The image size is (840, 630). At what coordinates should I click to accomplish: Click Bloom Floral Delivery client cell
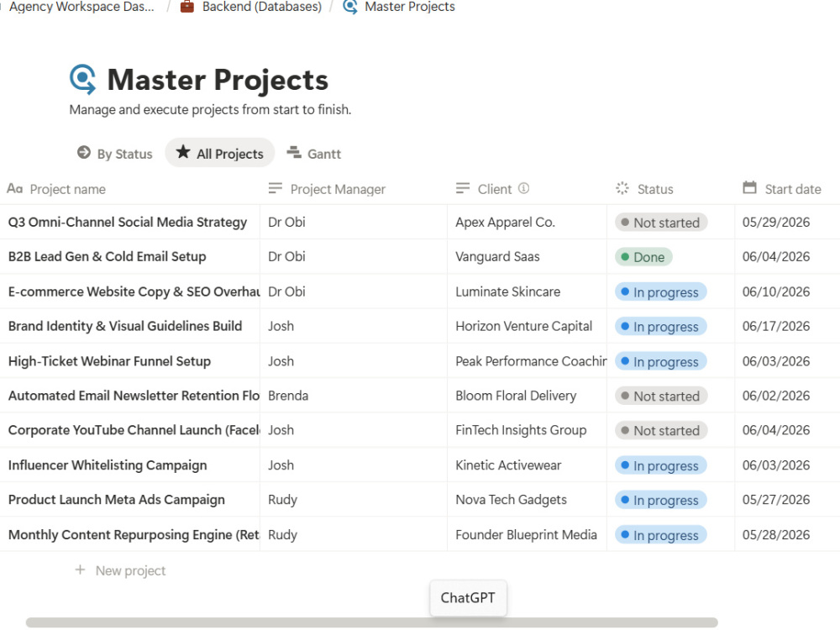coord(528,396)
